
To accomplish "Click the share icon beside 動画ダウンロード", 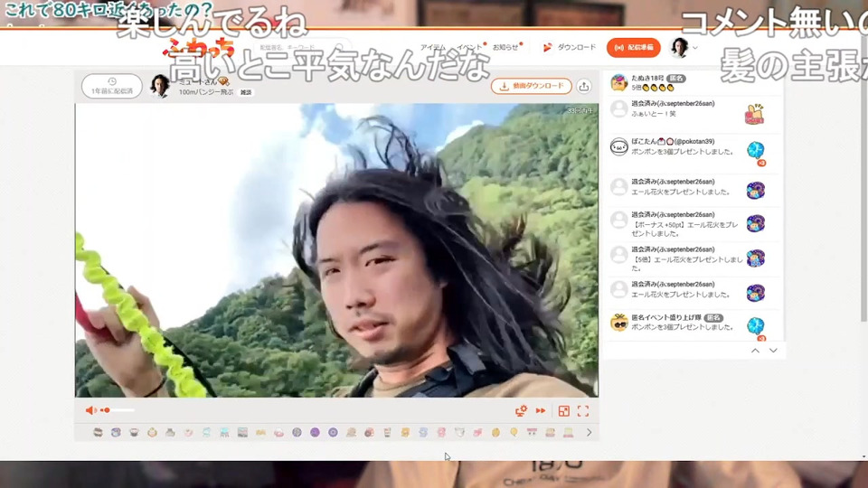I will (584, 87).
